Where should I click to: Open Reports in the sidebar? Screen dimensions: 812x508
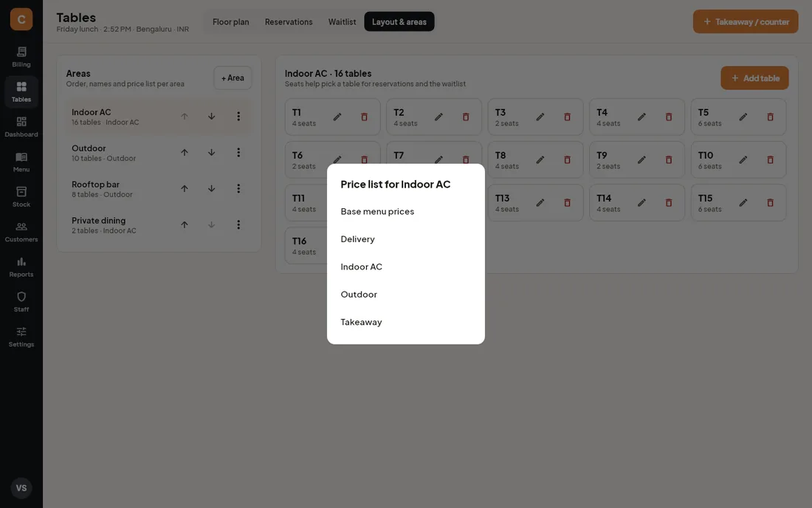[21, 267]
